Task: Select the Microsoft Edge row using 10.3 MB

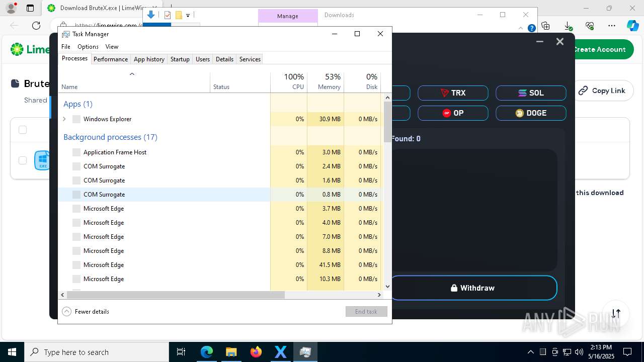Action: point(220,279)
